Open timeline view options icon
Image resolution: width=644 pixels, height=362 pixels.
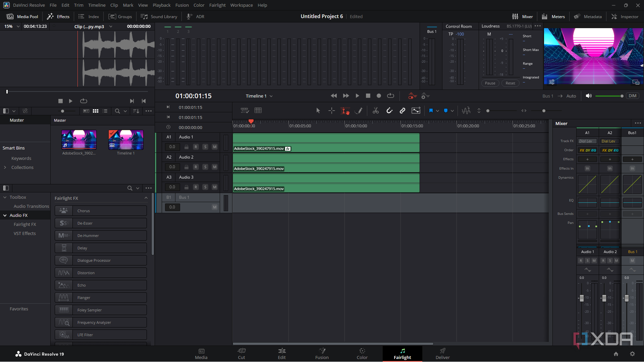pos(245,111)
